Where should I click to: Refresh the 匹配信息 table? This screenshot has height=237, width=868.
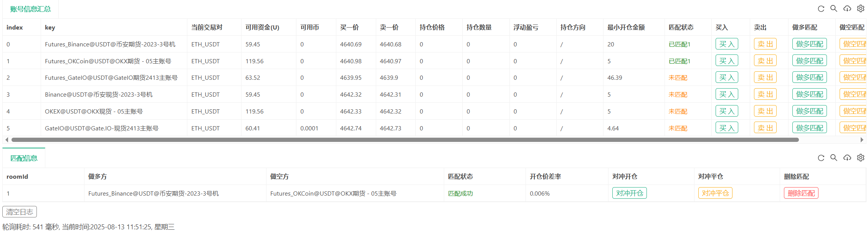[x=821, y=158]
